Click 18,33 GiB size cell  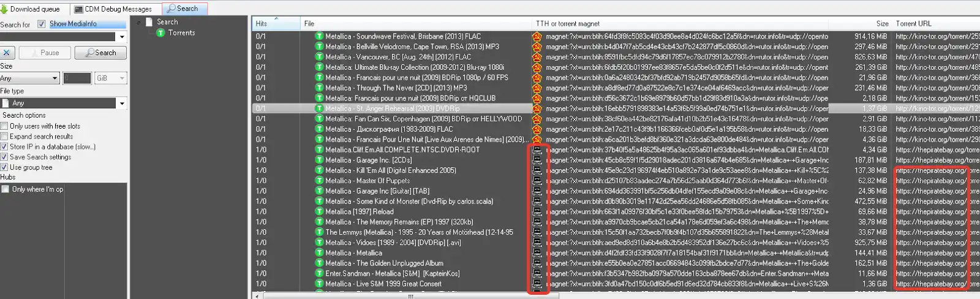tap(873, 129)
